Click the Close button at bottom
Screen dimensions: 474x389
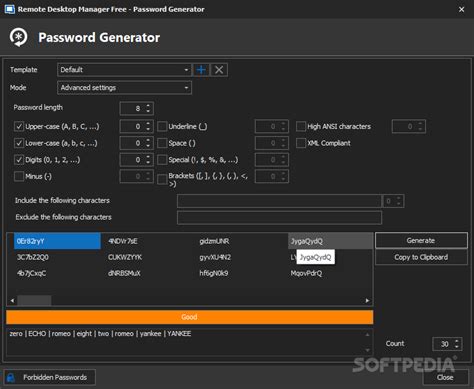click(445, 378)
